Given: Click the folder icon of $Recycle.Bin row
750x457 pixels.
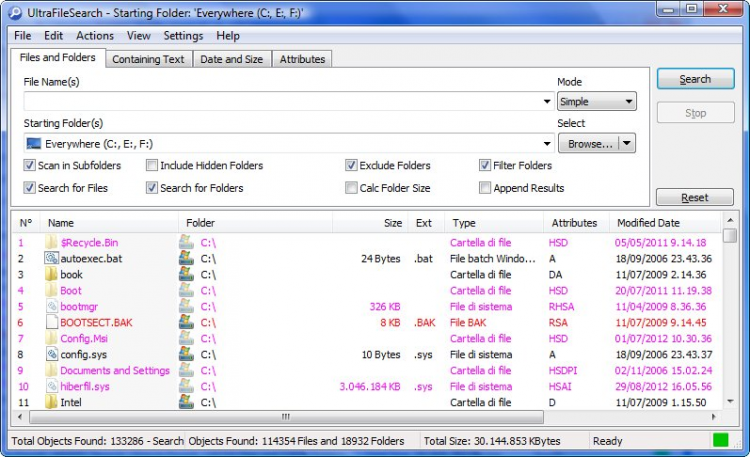Looking at the screenshot, I should click(51, 242).
